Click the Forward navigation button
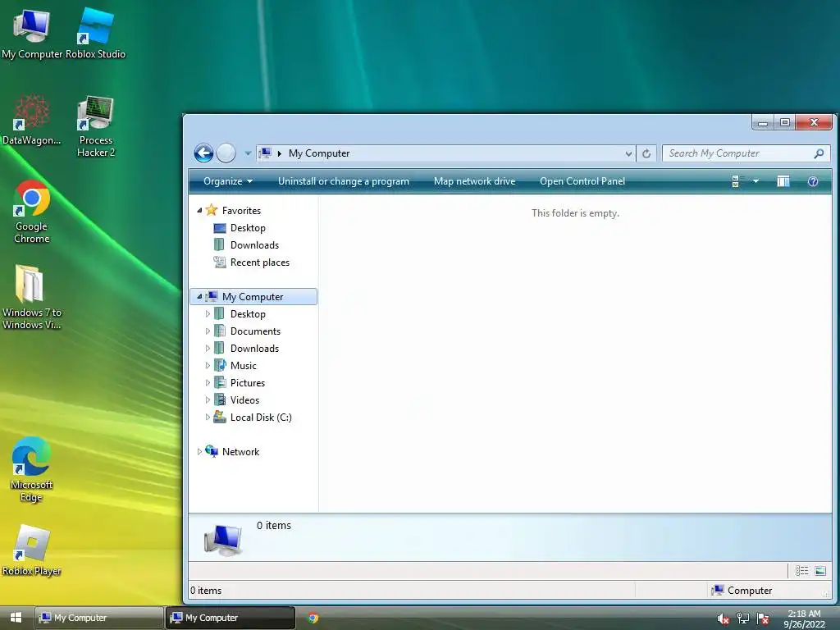The width and height of the screenshot is (840, 630). tap(226, 153)
